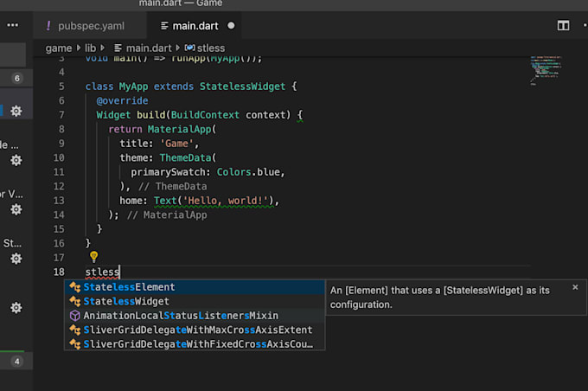Click the main.dart breadcrumb item
Screen dimensions: 588x391
[x=144, y=48]
